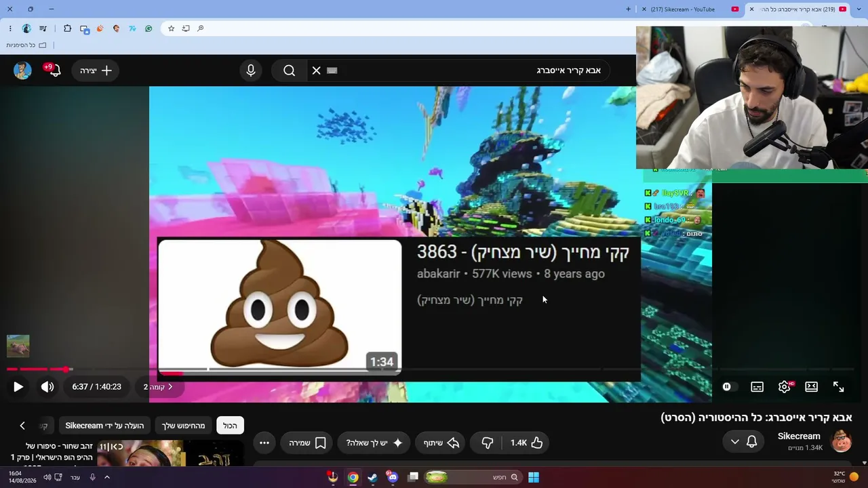
Task: Open Chrome from the taskbar
Action: pos(353,477)
